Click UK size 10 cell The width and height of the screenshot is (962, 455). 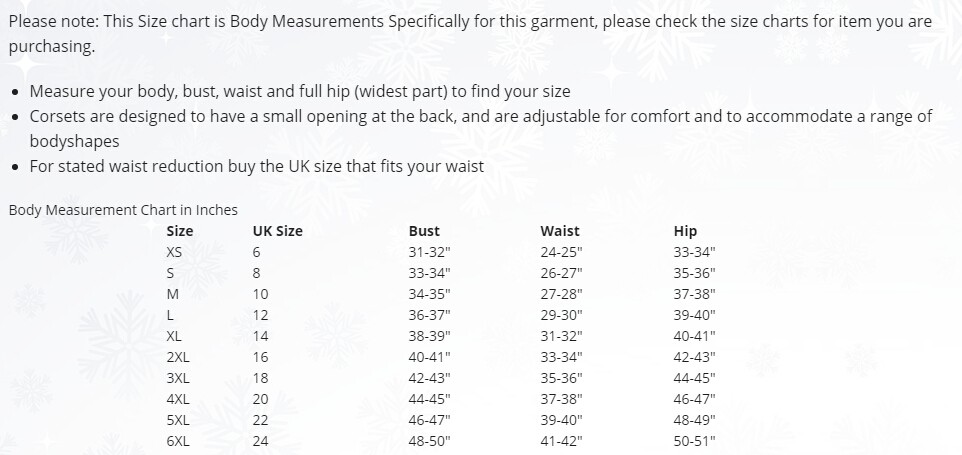click(x=261, y=294)
